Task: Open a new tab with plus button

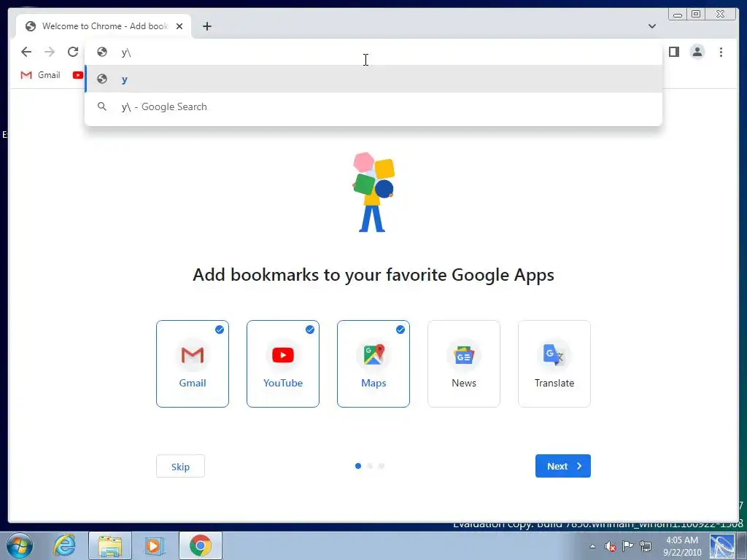Action: coord(206,26)
